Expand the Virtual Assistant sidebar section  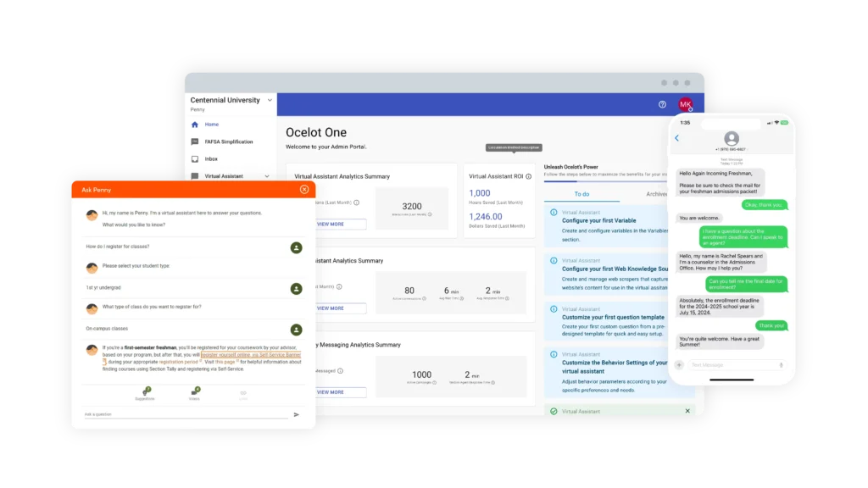pos(267,176)
